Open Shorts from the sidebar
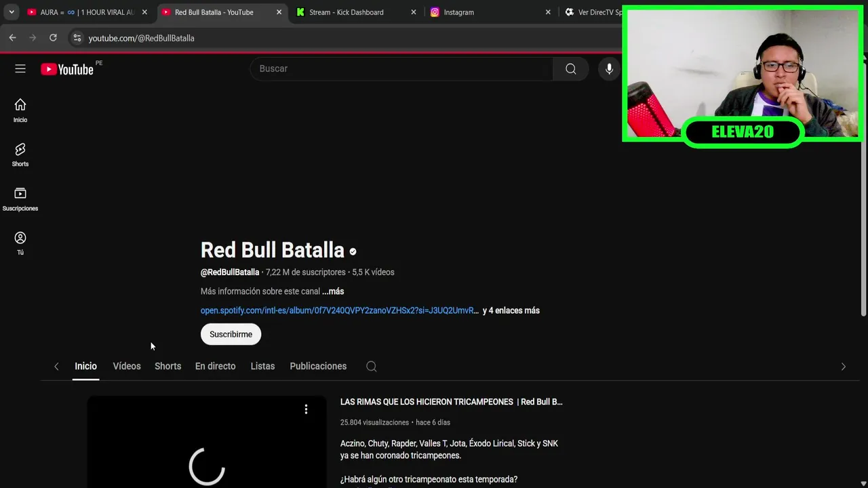The width and height of the screenshot is (868, 488). 20,155
